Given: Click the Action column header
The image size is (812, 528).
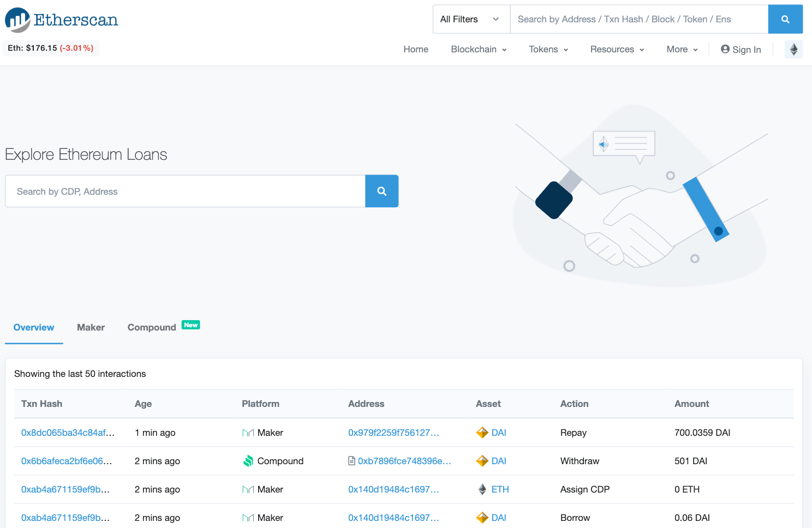Looking at the screenshot, I should pyautogui.click(x=574, y=404).
